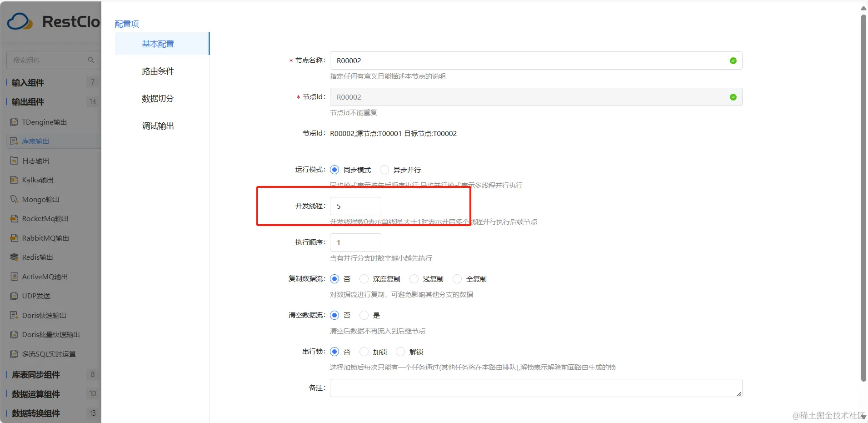The width and height of the screenshot is (868, 423).
Task: Choose 浅复制 for 复制数据流
Action: (x=414, y=279)
